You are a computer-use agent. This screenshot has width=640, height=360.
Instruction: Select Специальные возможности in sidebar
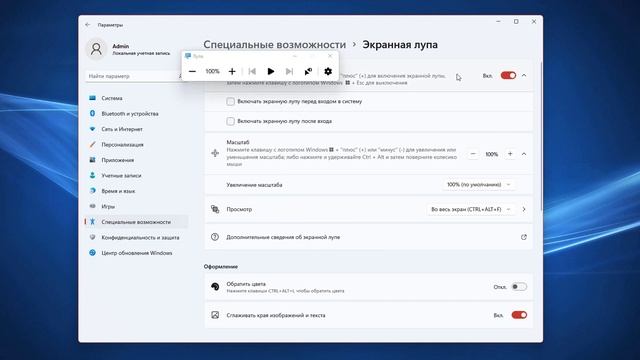[x=136, y=222]
